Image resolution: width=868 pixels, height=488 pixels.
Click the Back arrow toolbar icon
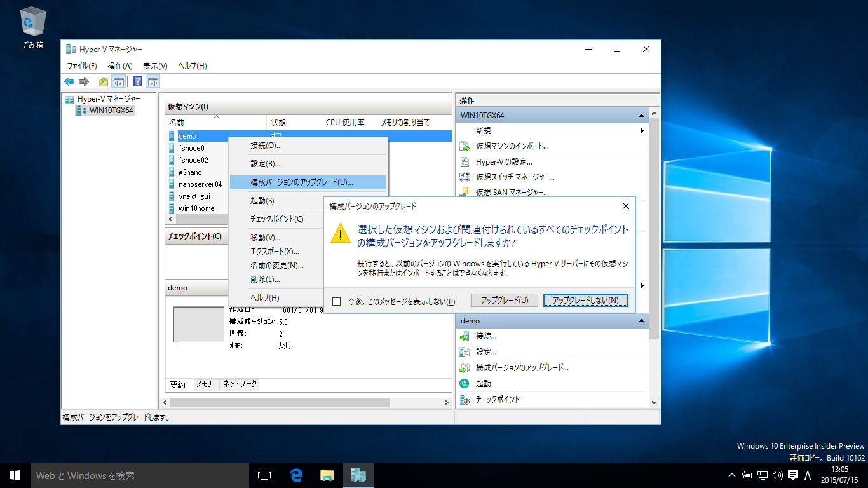[x=69, y=81]
